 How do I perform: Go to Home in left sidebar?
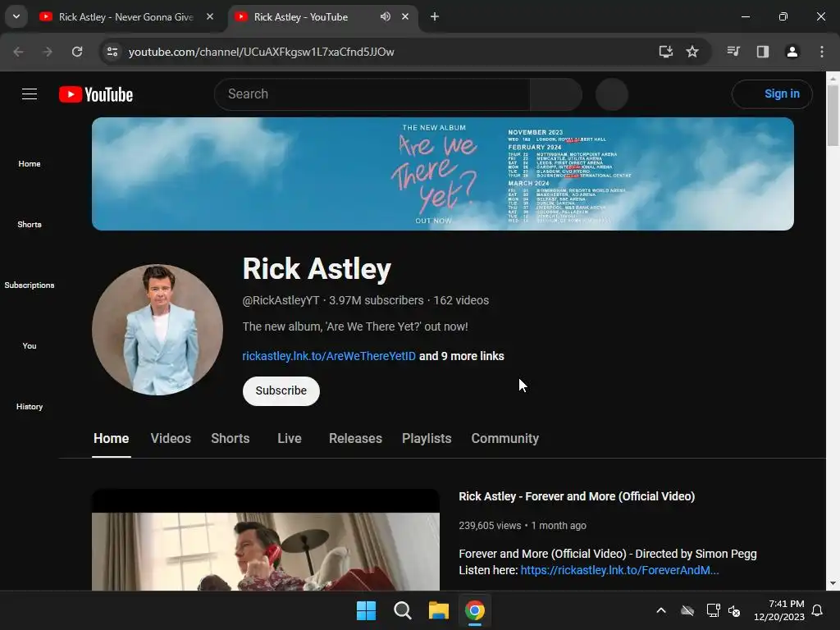tap(30, 163)
